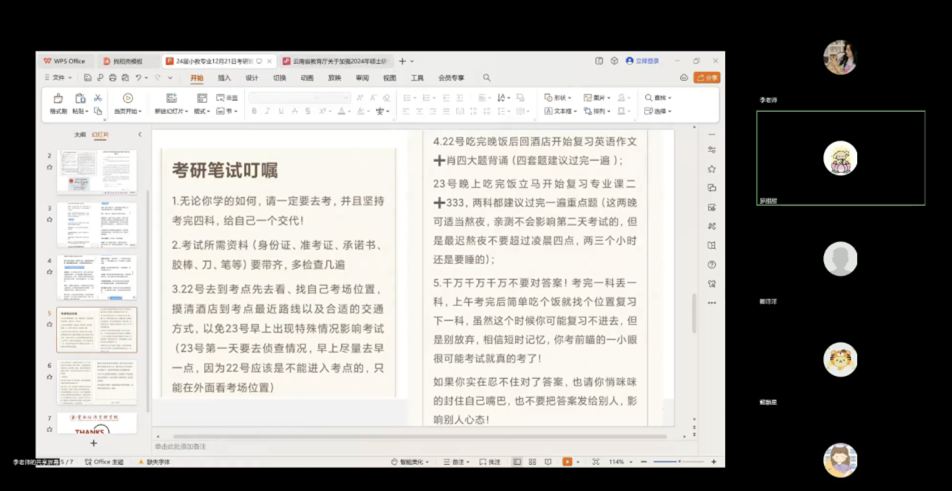Click the Format Painter brush icon
The height and width of the screenshot is (491, 952).
click(58, 99)
